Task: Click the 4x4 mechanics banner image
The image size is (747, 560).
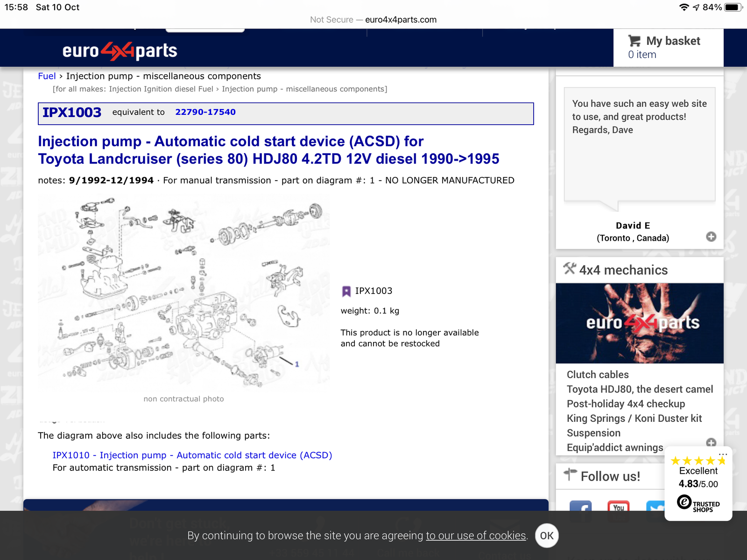Action: [640, 323]
